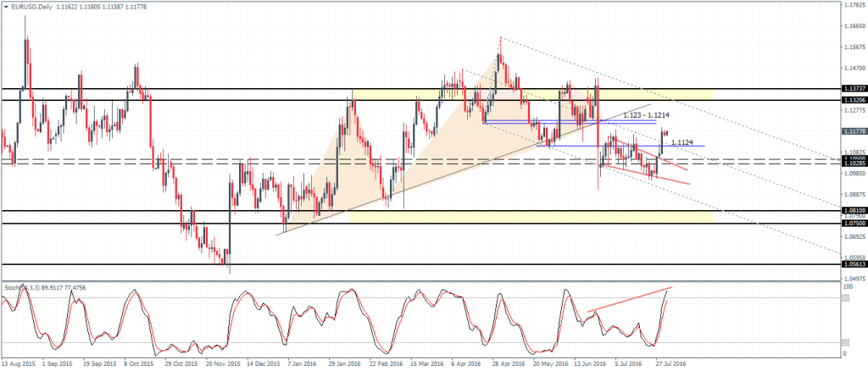Image resolution: width=868 pixels, height=371 pixels.
Task: Click the stochastic 80 level label
Action: click(x=845, y=298)
